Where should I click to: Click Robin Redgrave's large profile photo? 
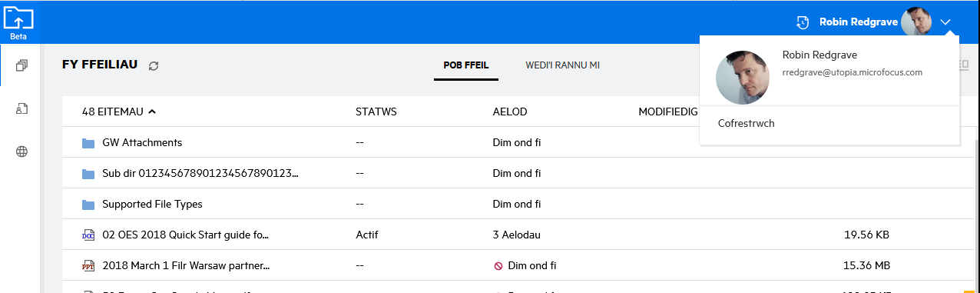pyautogui.click(x=743, y=78)
